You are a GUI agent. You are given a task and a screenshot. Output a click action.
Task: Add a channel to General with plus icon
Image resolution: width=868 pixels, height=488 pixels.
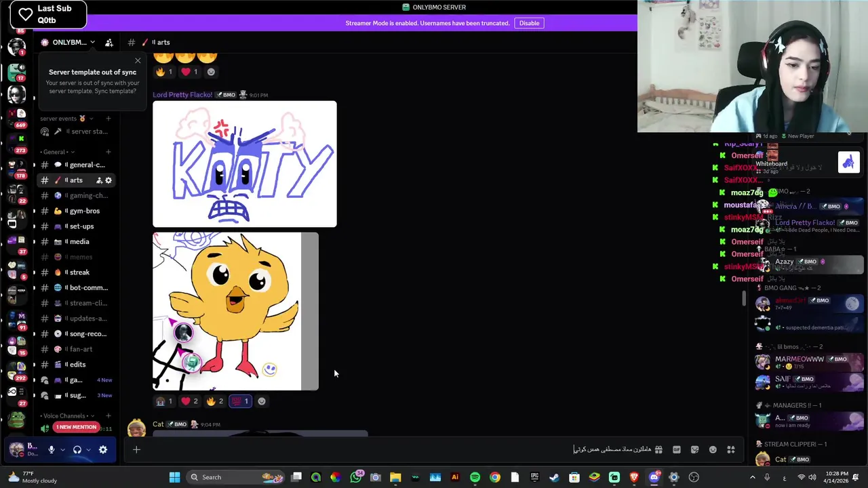coord(108,152)
